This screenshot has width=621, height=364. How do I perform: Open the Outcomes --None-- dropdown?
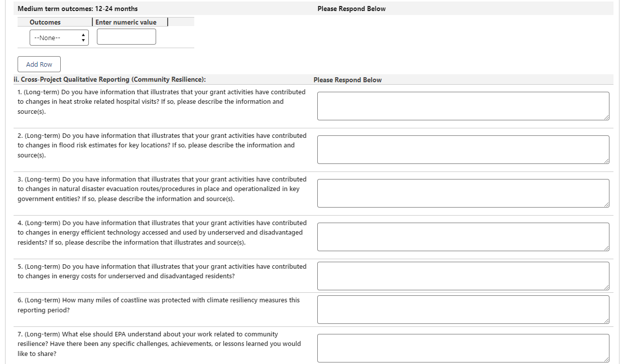pyautogui.click(x=59, y=38)
